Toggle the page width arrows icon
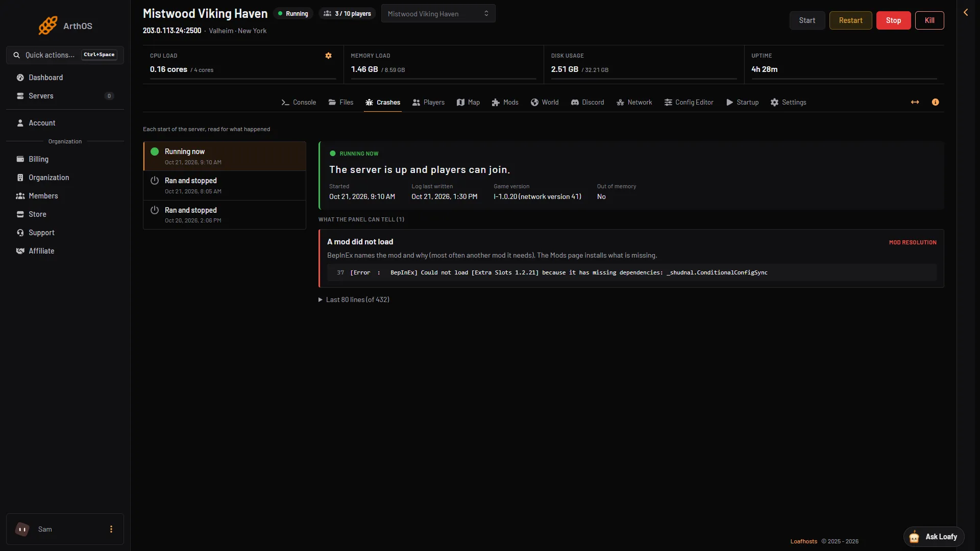This screenshot has width=980, height=551. click(x=915, y=102)
